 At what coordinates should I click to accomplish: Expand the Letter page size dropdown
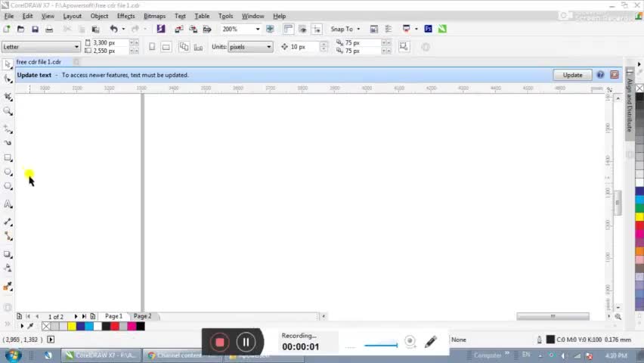tap(76, 47)
